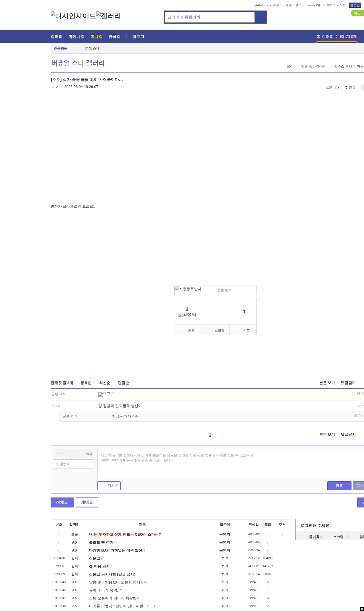
Task: Collapse comments with top 댓글닫기
Action: pyautogui.click(x=348, y=383)
